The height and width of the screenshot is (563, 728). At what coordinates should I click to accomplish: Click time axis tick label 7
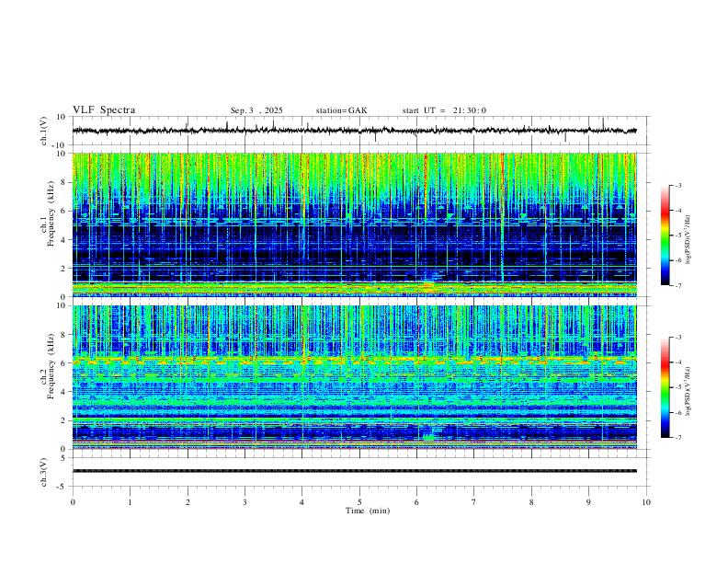coord(474,502)
